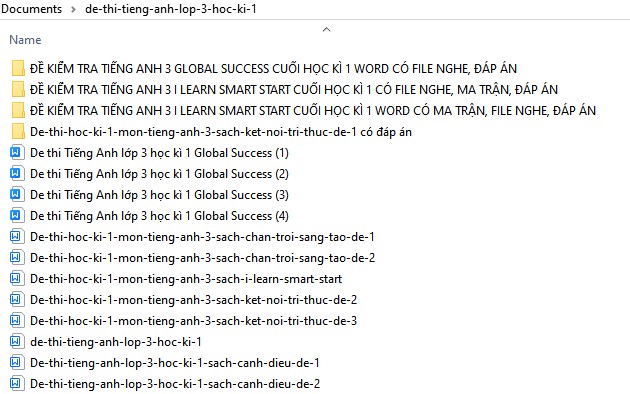
Task: Click folder icon of SMART START WORD CÓ MA TRẬN
Action: pos(18,110)
